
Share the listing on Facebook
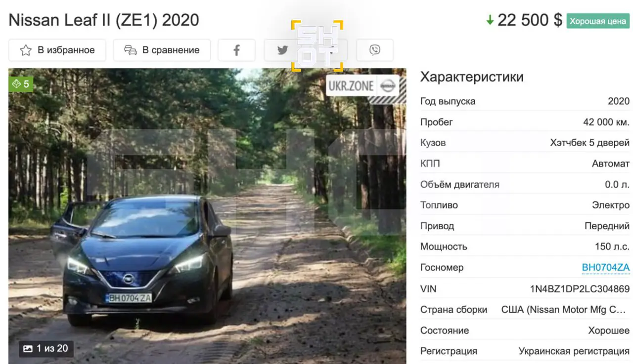[236, 50]
